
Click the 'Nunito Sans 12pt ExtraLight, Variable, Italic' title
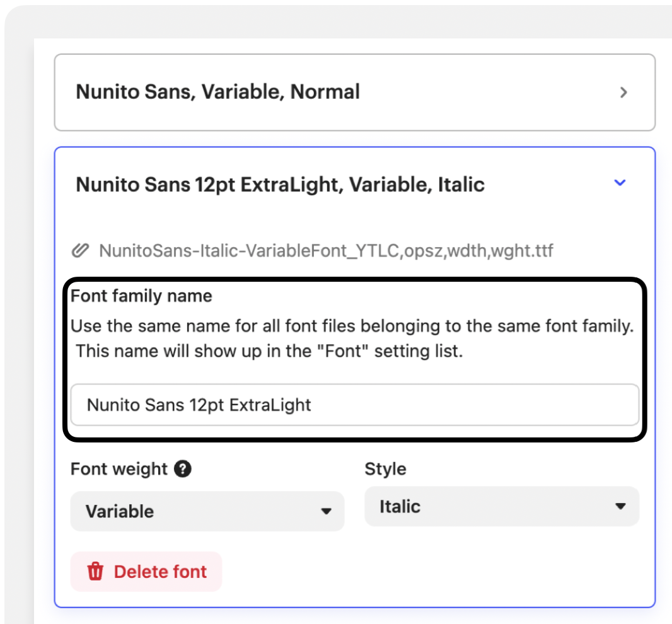(280, 185)
